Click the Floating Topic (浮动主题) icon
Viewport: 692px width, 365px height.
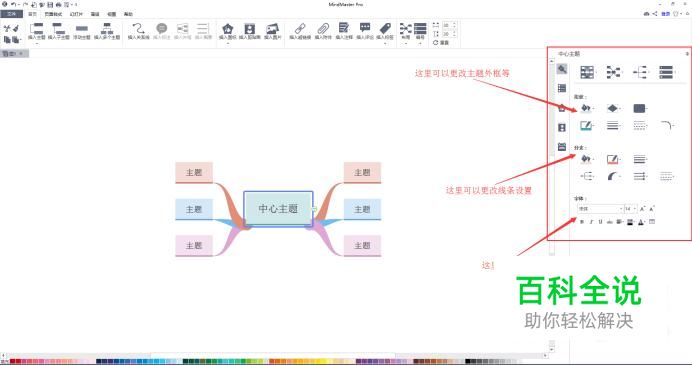(82, 29)
